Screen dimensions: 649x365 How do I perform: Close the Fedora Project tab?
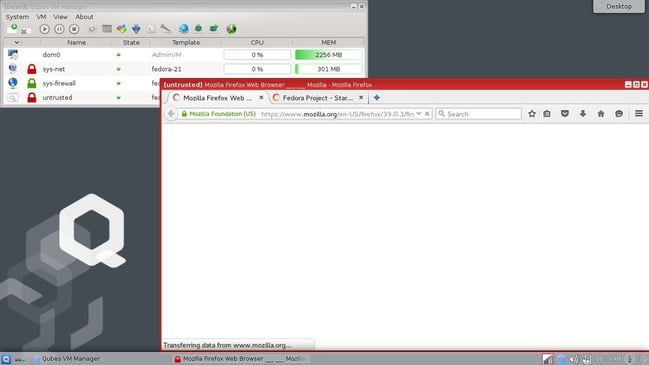click(x=361, y=98)
